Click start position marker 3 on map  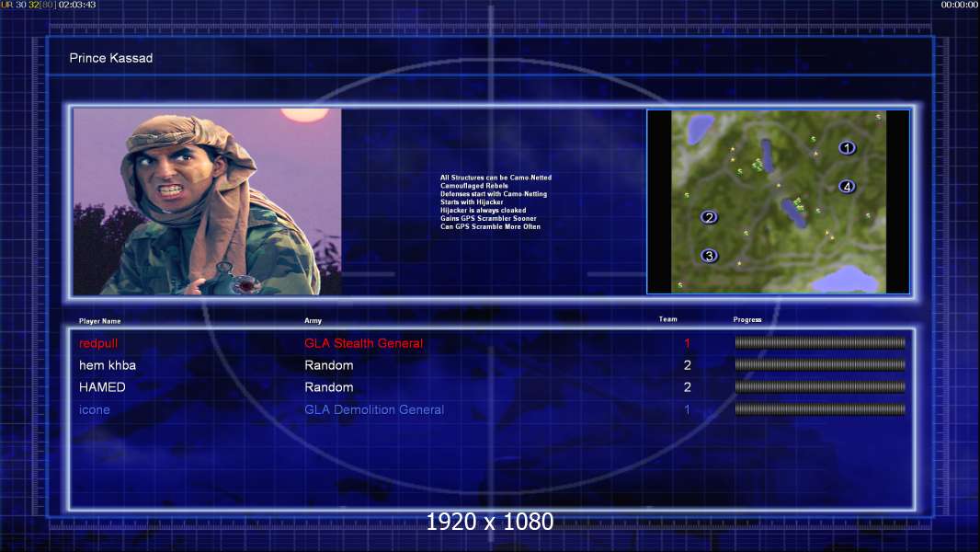coord(709,255)
